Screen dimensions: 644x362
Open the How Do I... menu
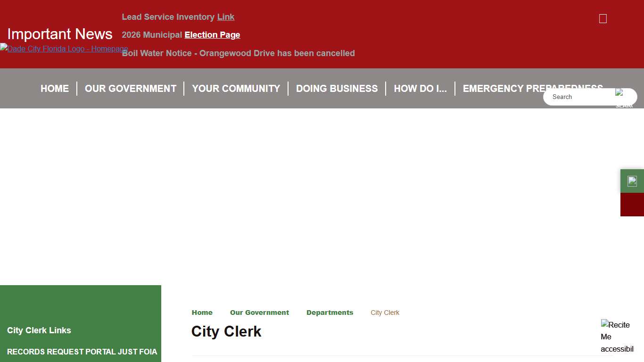pyautogui.click(x=420, y=89)
